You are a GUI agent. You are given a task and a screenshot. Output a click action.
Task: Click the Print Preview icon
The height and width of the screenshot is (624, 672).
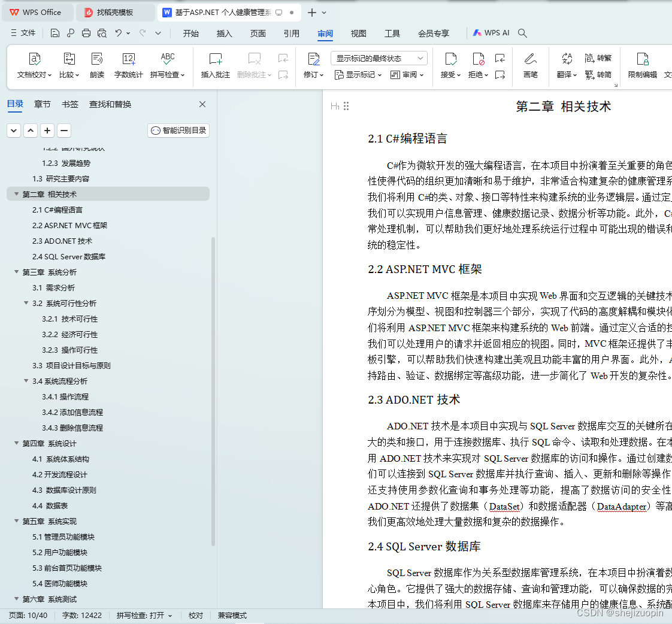pyautogui.click(x=102, y=33)
